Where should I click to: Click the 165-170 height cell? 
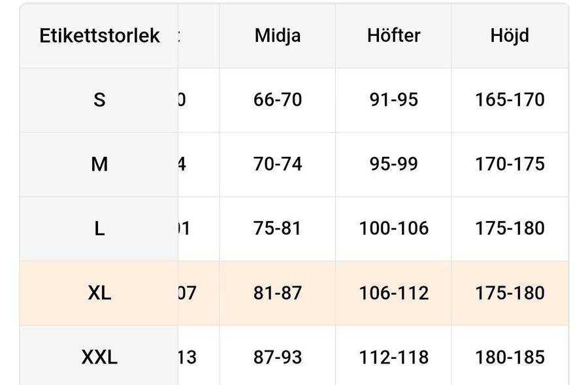510,100
